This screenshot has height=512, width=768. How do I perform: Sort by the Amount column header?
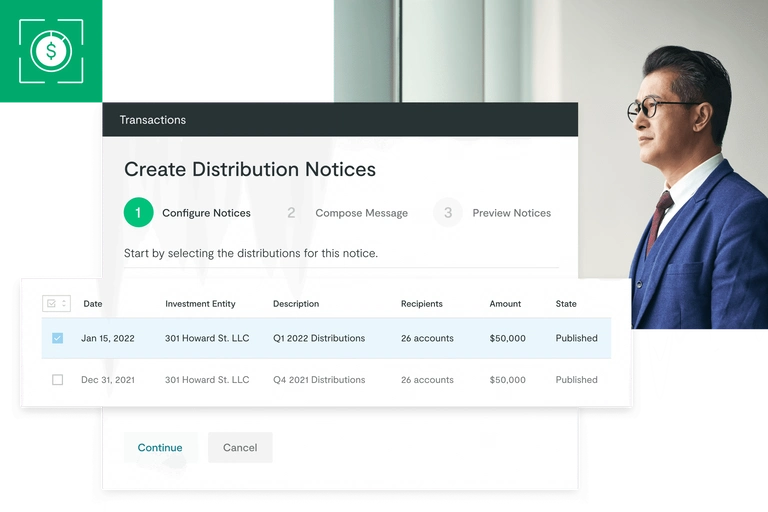pyautogui.click(x=505, y=304)
